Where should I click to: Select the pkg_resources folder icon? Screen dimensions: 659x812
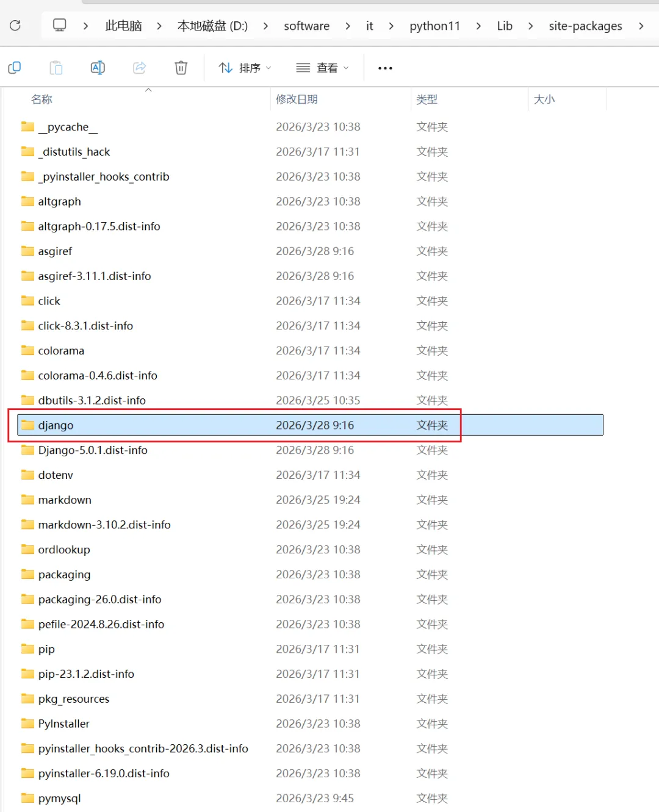tap(28, 699)
